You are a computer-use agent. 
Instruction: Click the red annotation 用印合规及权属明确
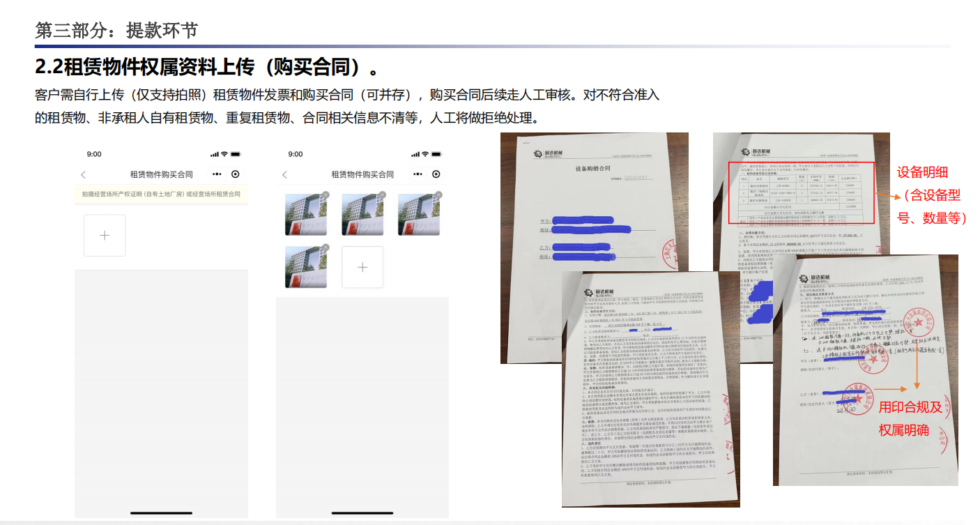click(910, 419)
